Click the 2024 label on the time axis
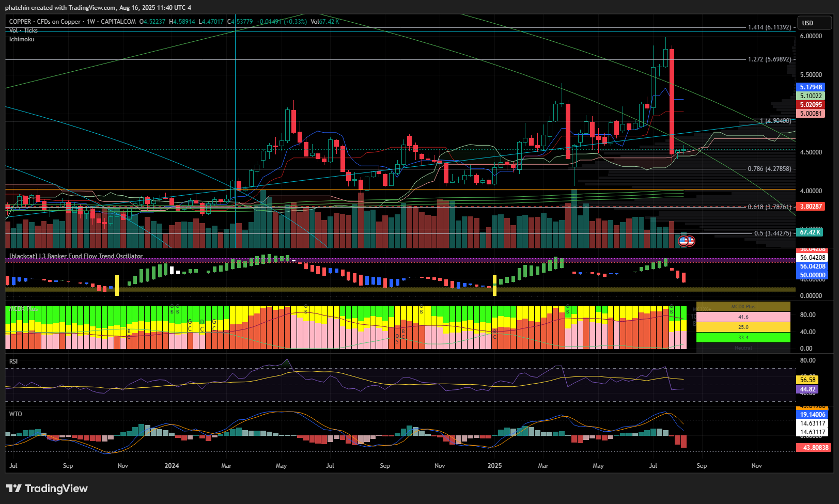The image size is (839, 504). click(172, 466)
